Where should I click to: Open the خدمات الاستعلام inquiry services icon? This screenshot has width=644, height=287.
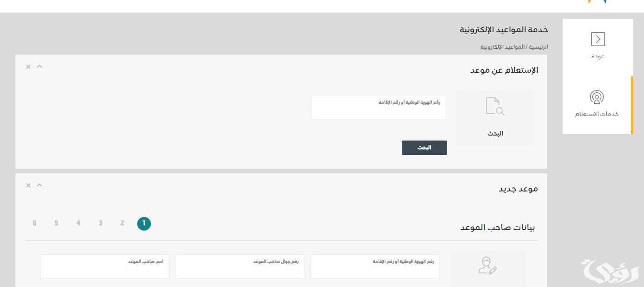pyautogui.click(x=597, y=97)
